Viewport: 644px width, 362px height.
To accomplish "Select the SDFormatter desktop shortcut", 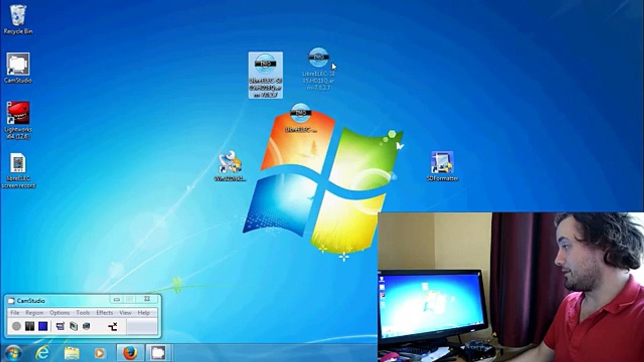I will tap(442, 166).
